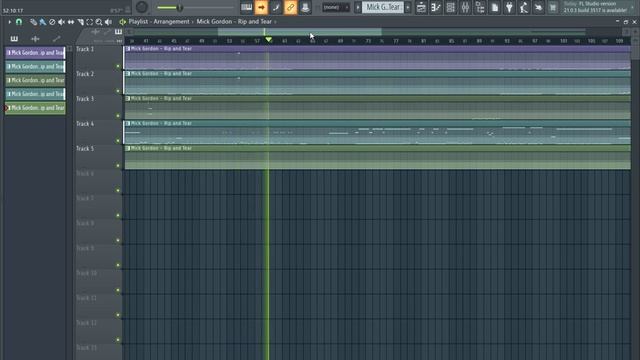Click the green speaker icon before Playlist title
This screenshot has height=360, width=640.
click(122, 22)
